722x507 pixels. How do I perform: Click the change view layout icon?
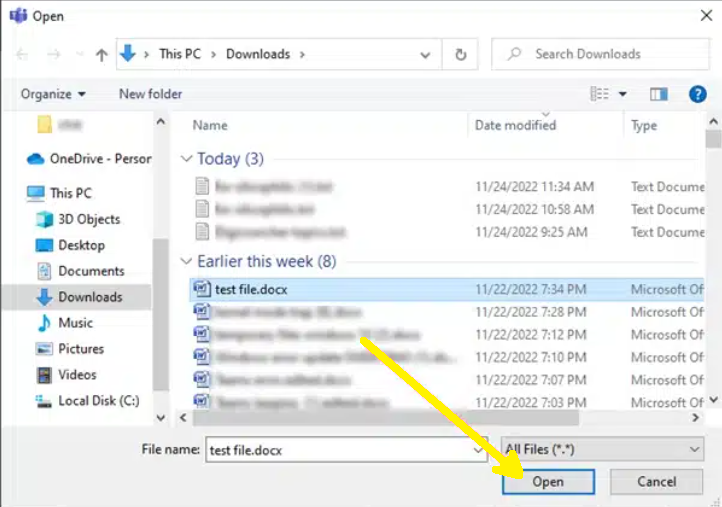(x=600, y=94)
